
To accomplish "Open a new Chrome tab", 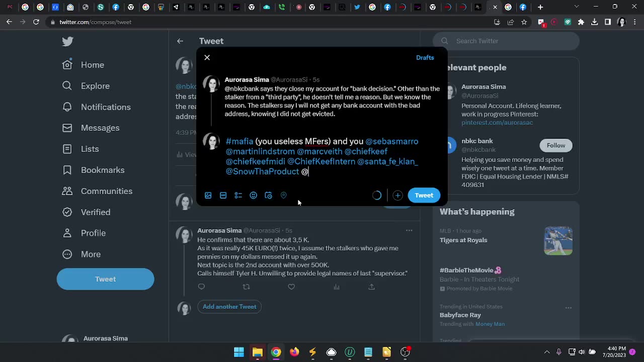I will click(x=540, y=7).
